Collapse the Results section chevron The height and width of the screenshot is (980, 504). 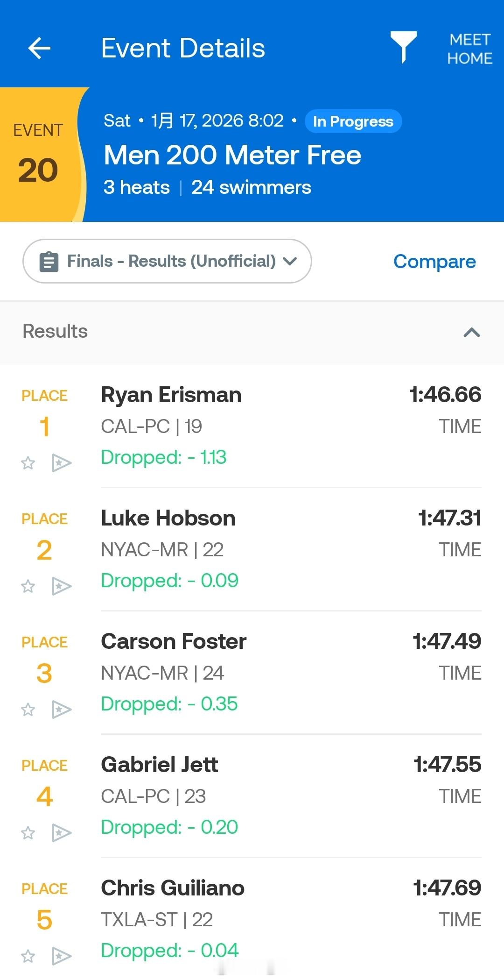pyautogui.click(x=472, y=332)
